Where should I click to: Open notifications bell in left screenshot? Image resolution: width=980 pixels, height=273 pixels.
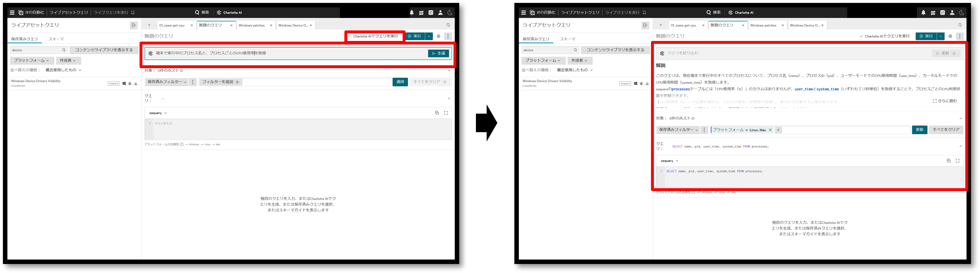(x=412, y=12)
